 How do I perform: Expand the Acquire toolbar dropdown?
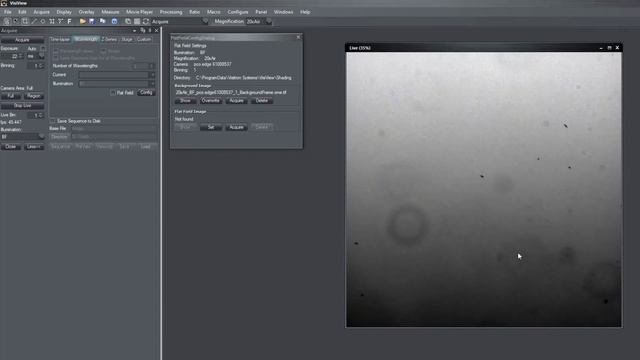205,21
